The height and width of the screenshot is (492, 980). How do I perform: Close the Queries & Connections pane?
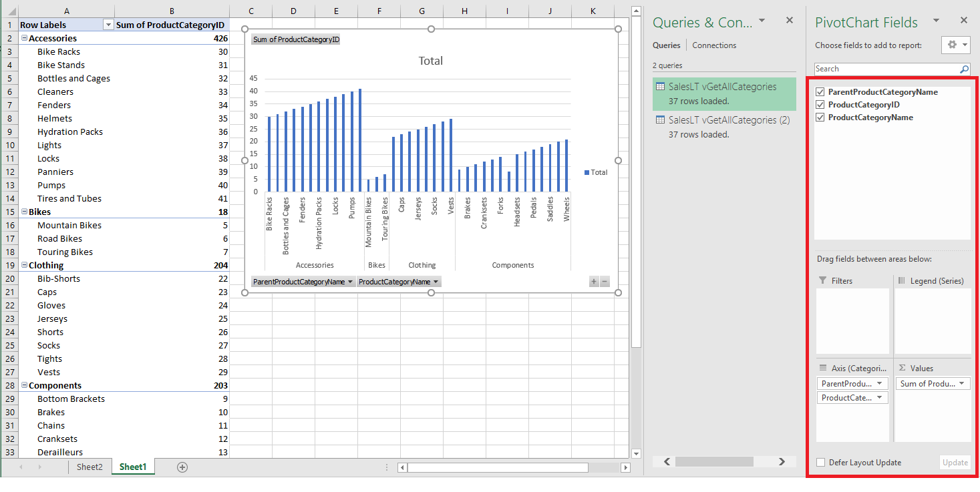790,21
